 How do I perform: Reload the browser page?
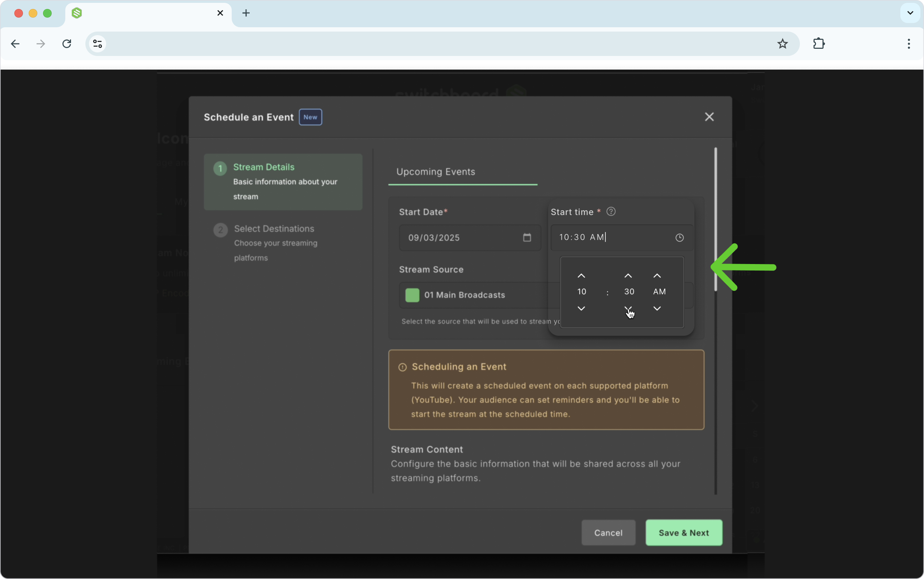click(x=67, y=44)
